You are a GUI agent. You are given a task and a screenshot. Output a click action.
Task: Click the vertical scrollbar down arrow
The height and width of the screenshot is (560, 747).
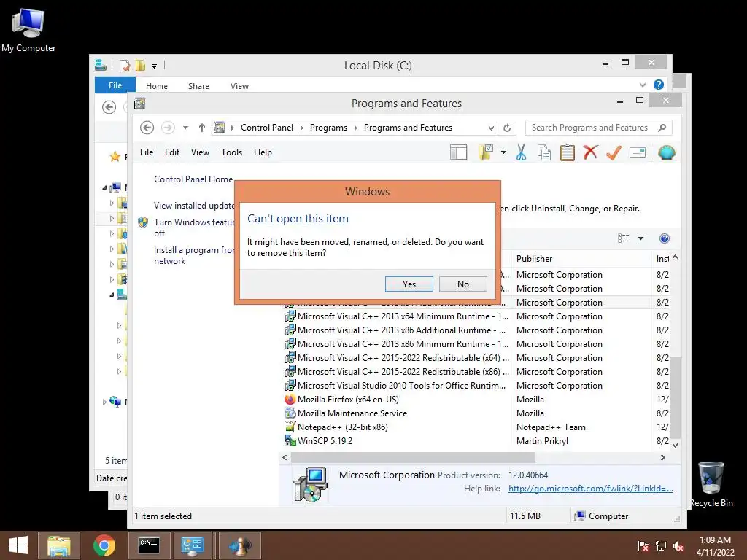tap(675, 446)
